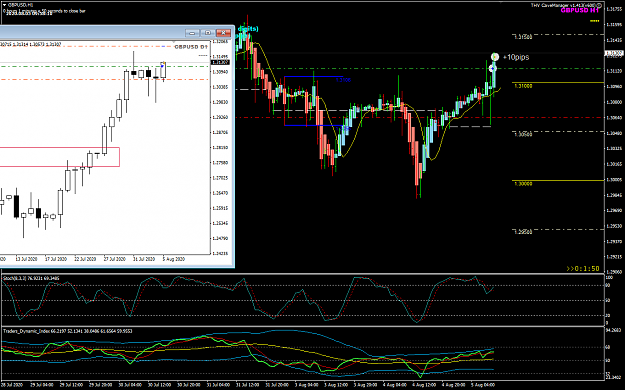625x390 pixels.
Task: Expand the one-click trading arrow beside GBPUSD,H1
Action: 4,4
